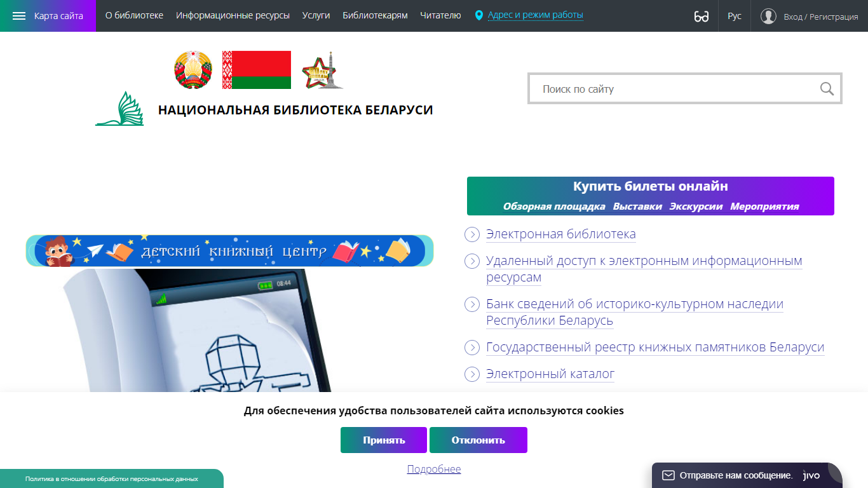The image size is (868, 488).
Task: Open the Отправьте нам сообщение chat widget
Action: click(x=747, y=475)
